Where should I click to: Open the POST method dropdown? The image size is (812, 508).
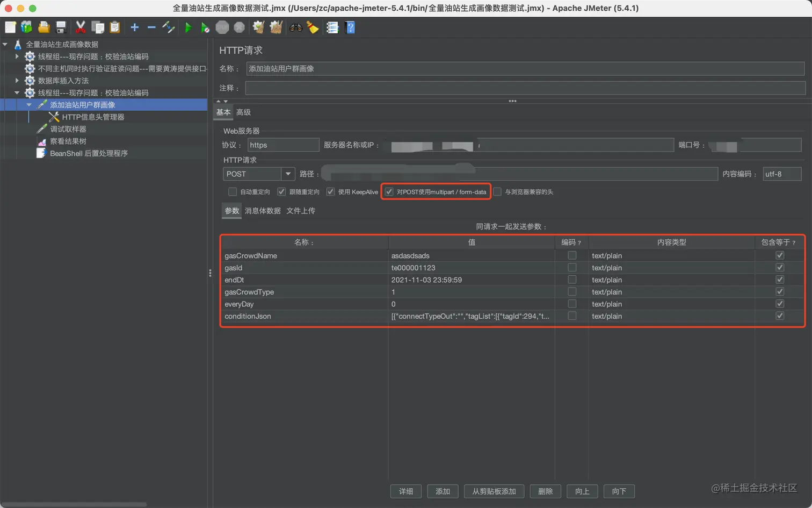tap(288, 174)
